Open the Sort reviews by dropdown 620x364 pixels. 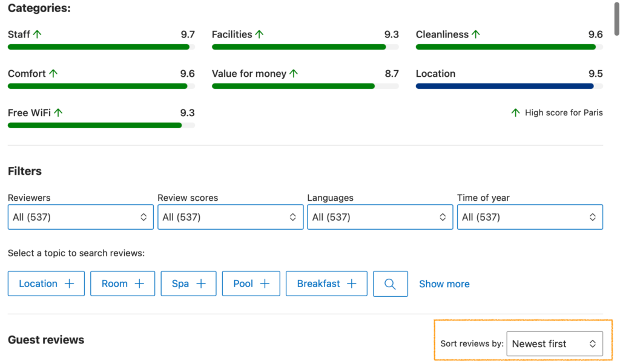555,344
